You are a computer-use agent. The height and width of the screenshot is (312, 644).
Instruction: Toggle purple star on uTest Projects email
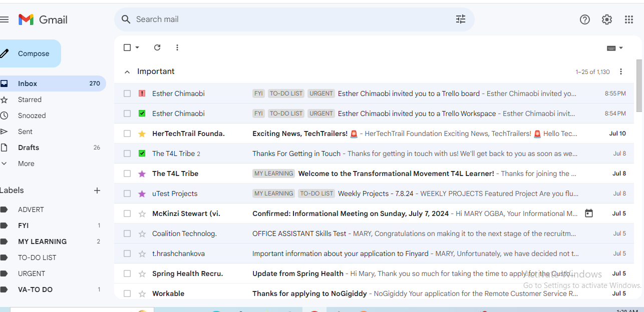[142, 193]
